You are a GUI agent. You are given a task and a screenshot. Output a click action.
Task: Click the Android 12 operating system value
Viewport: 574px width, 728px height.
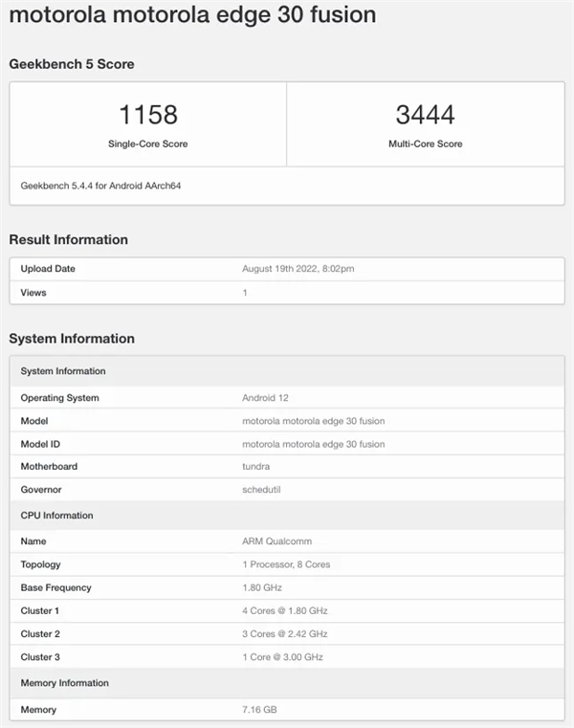click(x=271, y=398)
